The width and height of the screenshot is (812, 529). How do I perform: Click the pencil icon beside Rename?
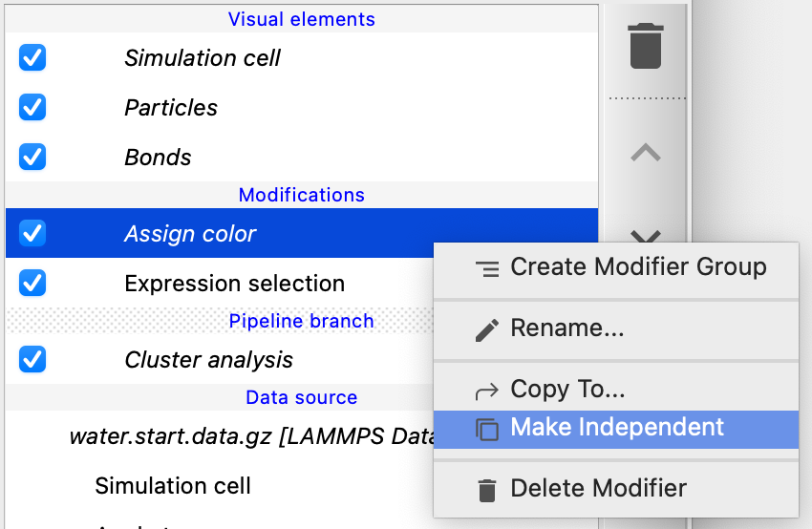487,329
